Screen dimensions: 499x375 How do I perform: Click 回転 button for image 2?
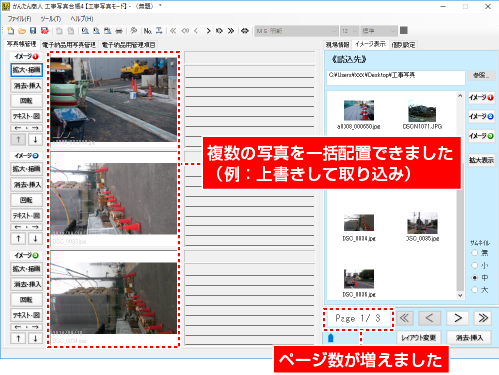pyautogui.click(x=26, y=200)
